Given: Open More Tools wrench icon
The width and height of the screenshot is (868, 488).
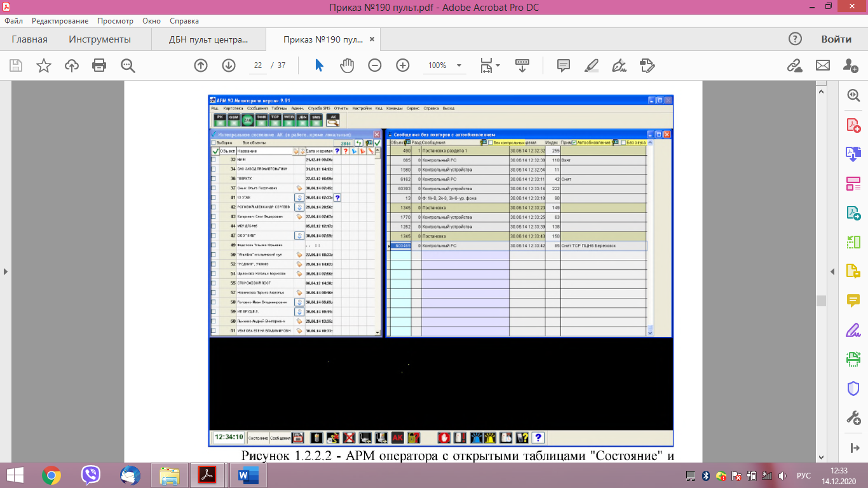Looking at the screenshot, I should (853, 417).
